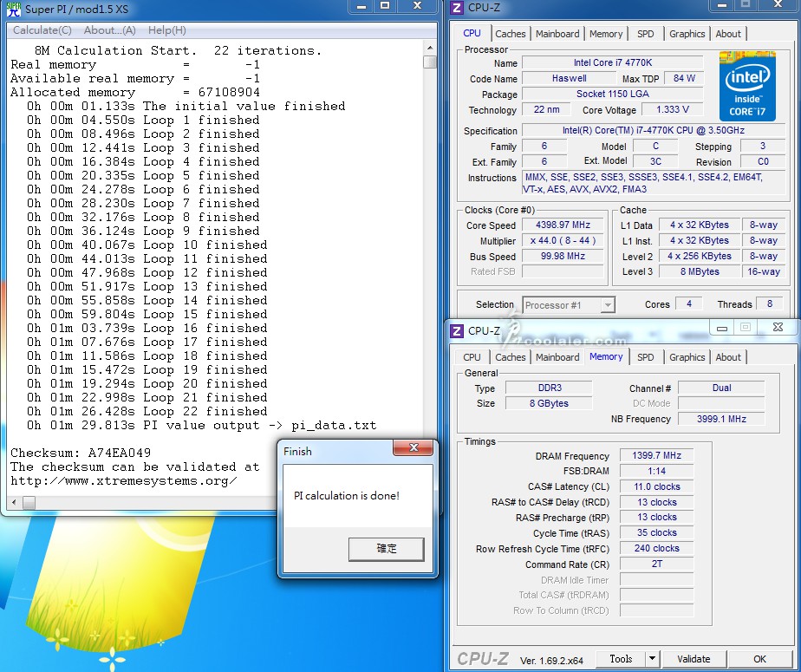Click the Super PI vertical scrollbar thumb
Screen dimensions: 801x672
pyautogui.click(x=430, y=62)
